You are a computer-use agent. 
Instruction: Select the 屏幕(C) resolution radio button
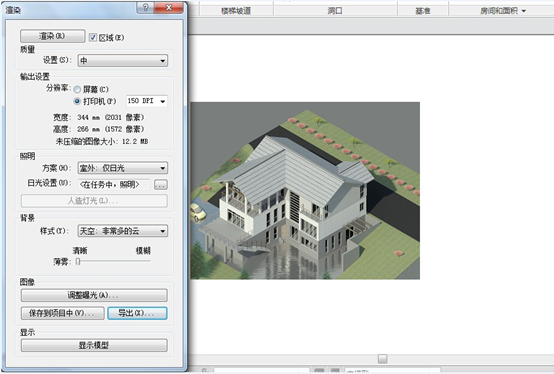[77, 89]
